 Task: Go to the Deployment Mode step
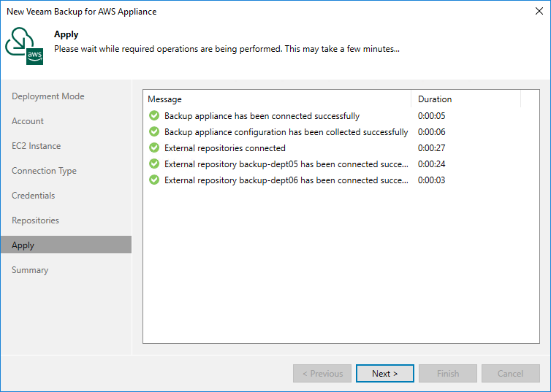coord(48,96)
